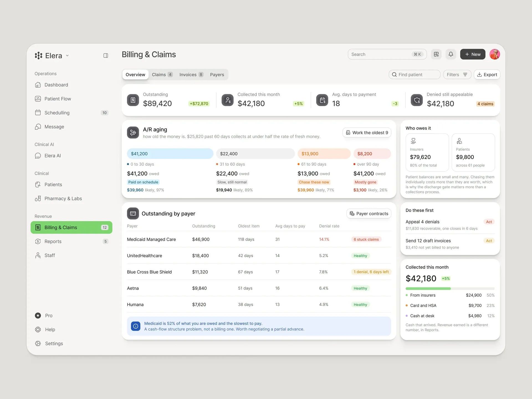This screenshot has width=532, height=399.
Task: Switch to the Overview tab
Action: [x=135, y=75]
